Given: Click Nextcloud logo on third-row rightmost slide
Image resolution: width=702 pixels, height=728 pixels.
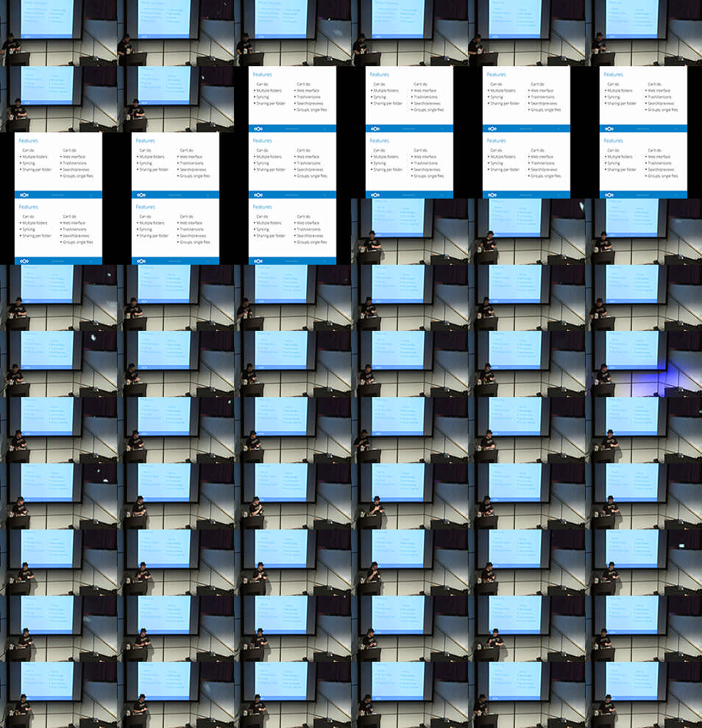Looking at the screenshot, I should tap(609, 194).
